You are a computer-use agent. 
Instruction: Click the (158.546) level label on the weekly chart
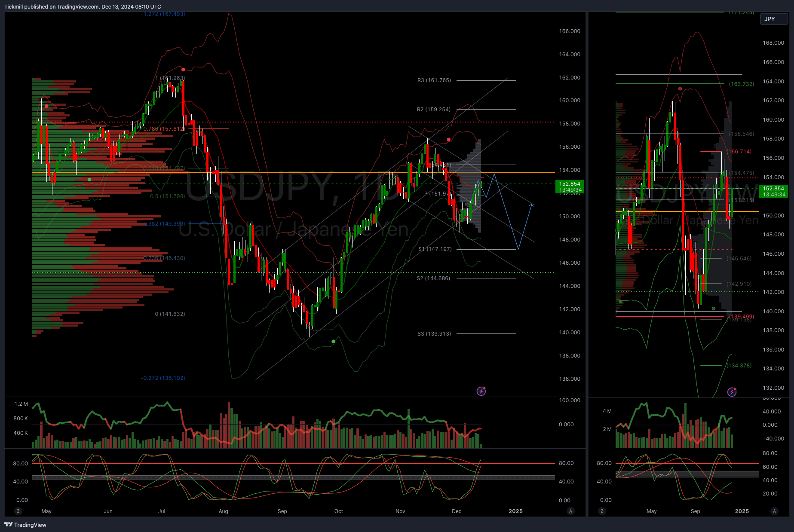[x=742, y=134]
